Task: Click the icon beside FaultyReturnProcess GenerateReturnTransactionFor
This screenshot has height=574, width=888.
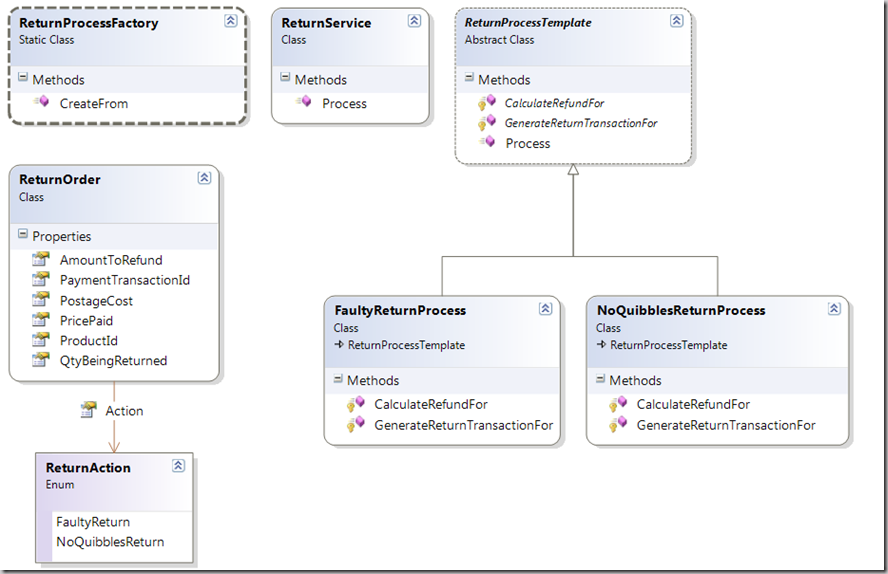Action: tap(355, 425)
